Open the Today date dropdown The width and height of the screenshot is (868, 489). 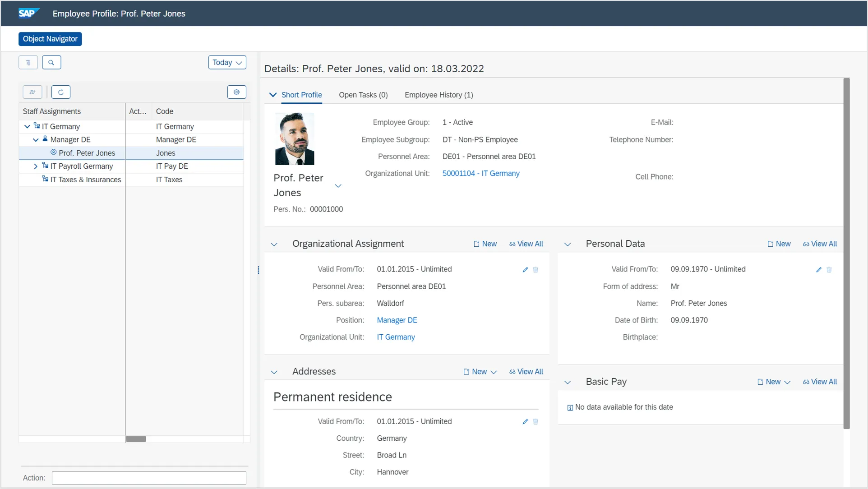pos(227,62)
